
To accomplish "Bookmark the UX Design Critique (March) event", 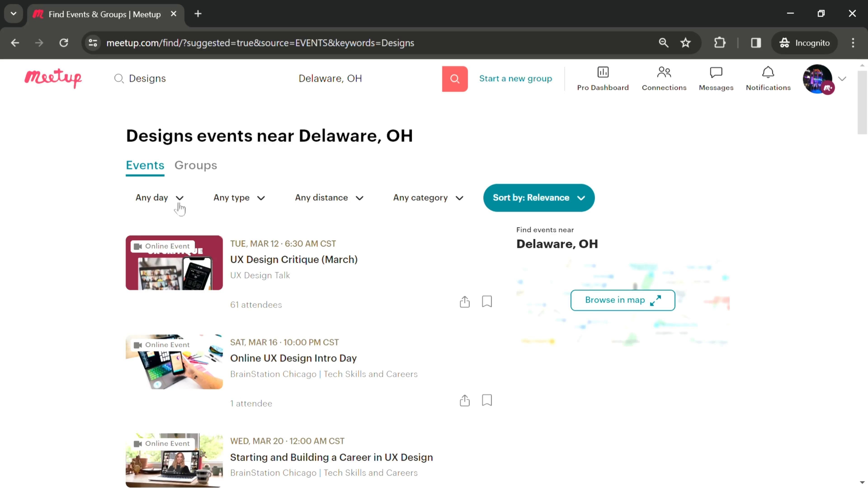I will 487,301.
